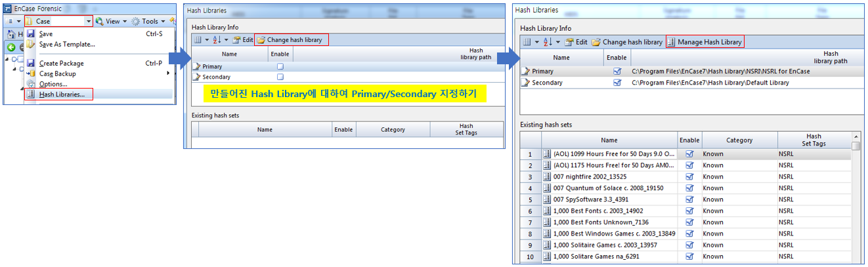
Task: Toggle enable for (AOL) 1175 Hours hash set
Action: tap(689, 165)
